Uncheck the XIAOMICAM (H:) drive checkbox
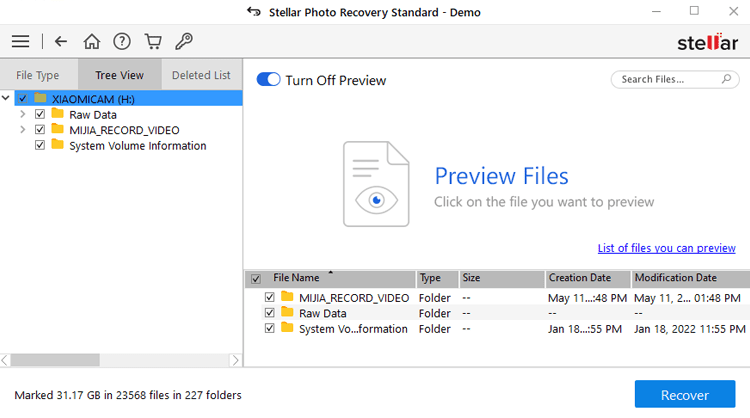Screen dimensions: 750x418 [x=22, y=99]
